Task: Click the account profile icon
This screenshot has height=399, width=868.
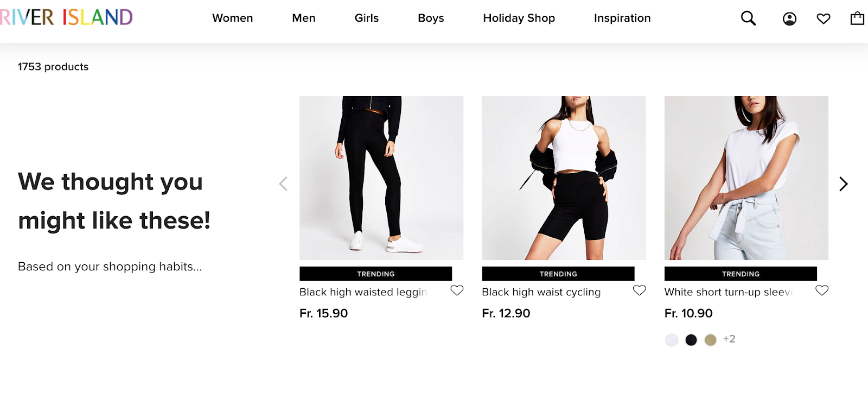Action: tap(789, 18)
